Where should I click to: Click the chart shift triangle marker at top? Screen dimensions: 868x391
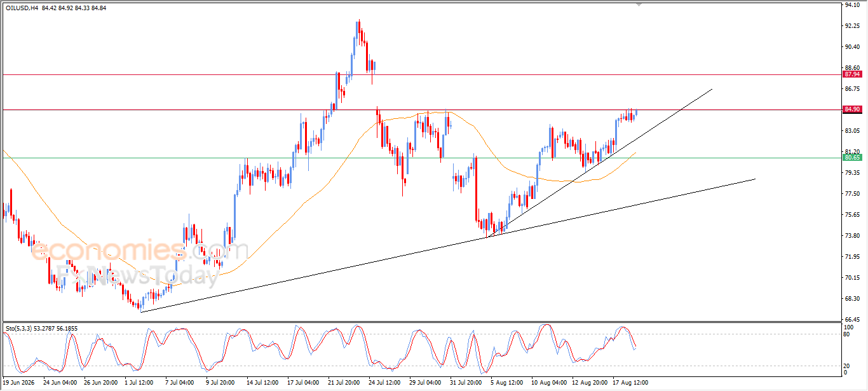coord(639,4)
